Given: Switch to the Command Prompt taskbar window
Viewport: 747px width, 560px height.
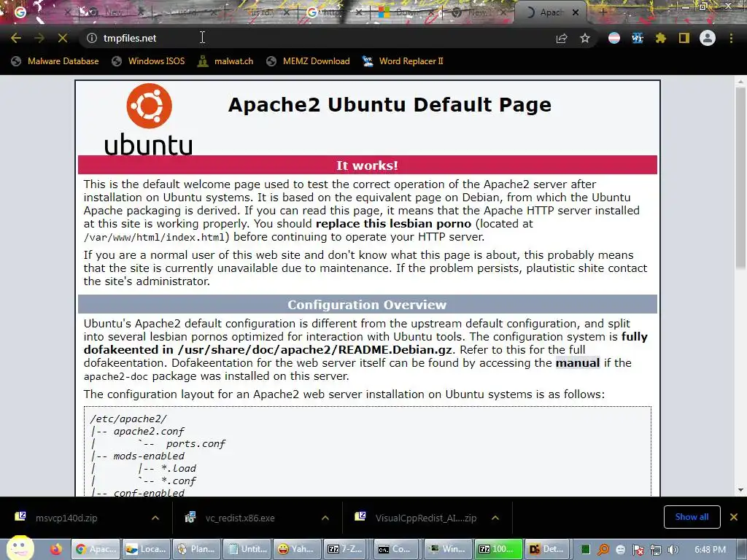Looking at the screenshot, I should [x=398, y=550].
